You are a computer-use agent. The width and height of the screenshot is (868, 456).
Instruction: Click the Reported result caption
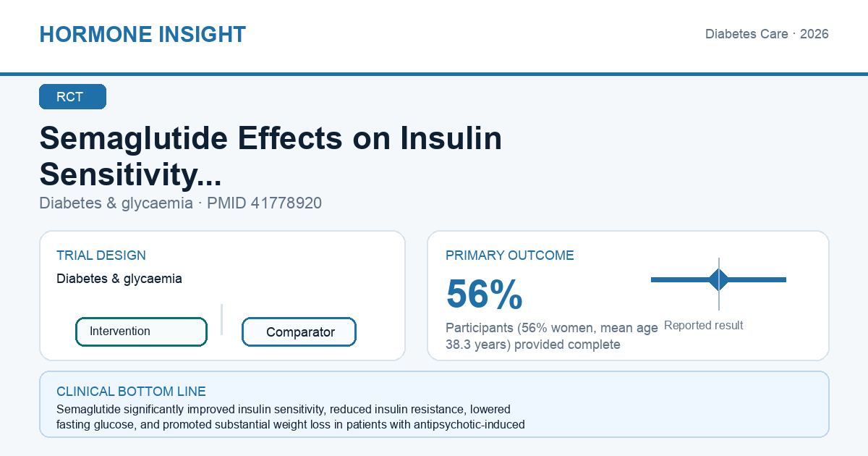point(704,326)
